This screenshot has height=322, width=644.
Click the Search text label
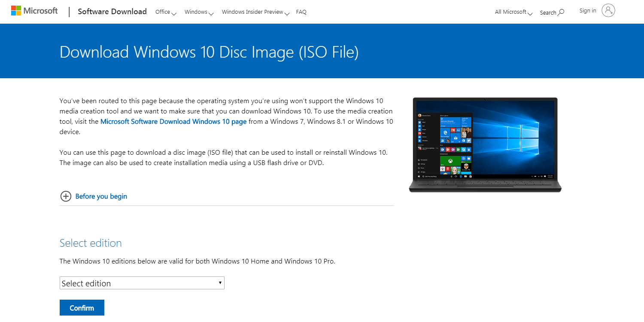[x=548, y=12]
